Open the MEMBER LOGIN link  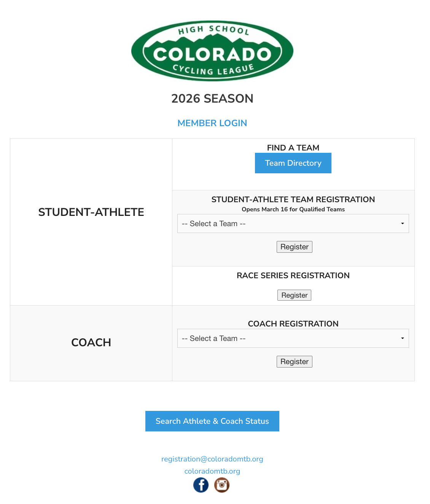click(x=212, y=123)
